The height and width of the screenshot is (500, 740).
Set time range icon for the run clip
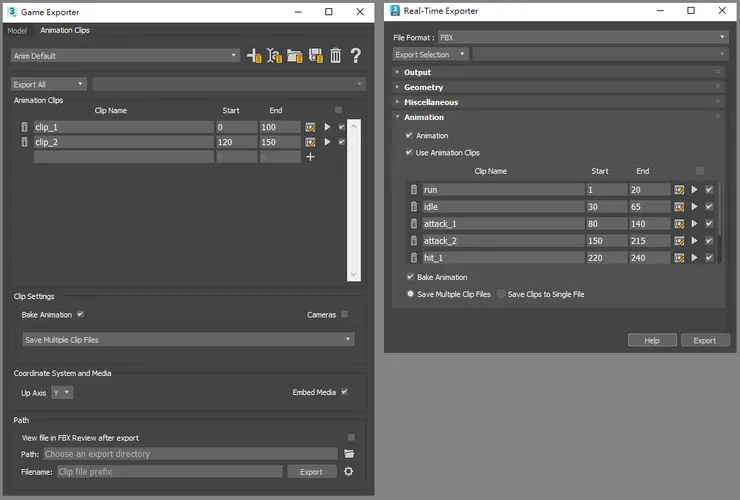coord(679,190)
